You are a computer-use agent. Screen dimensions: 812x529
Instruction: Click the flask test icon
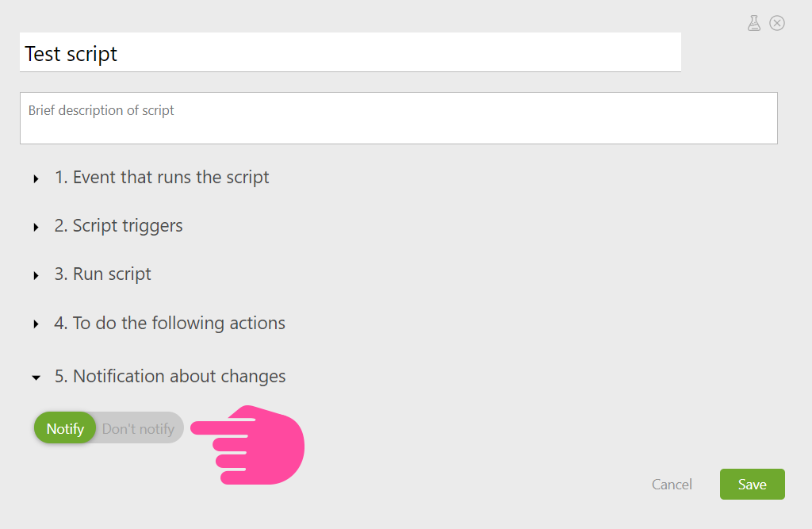coord(754,23)
